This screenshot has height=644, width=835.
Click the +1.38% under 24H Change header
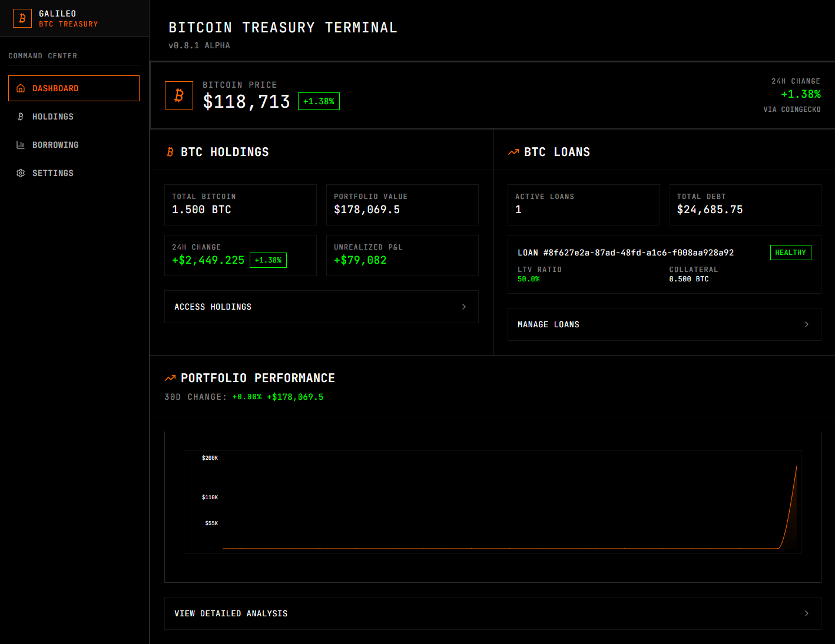(x=801, y=94)
